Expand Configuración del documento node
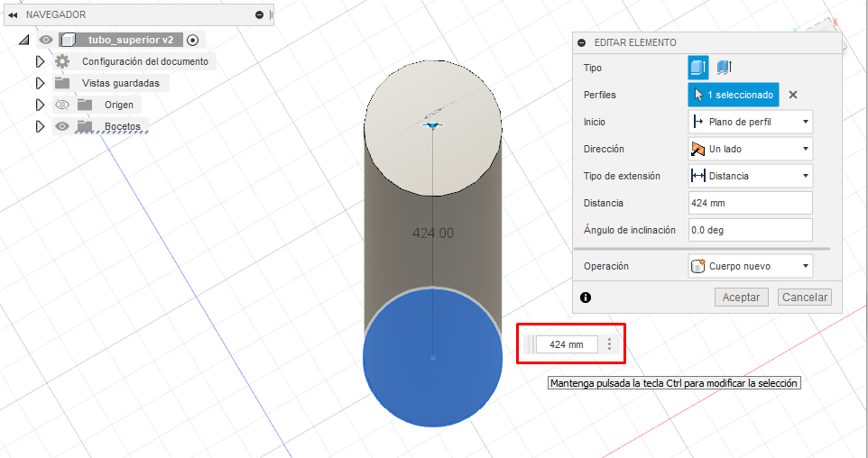Viewport: 868px width, 458px height. pos(40,61)
